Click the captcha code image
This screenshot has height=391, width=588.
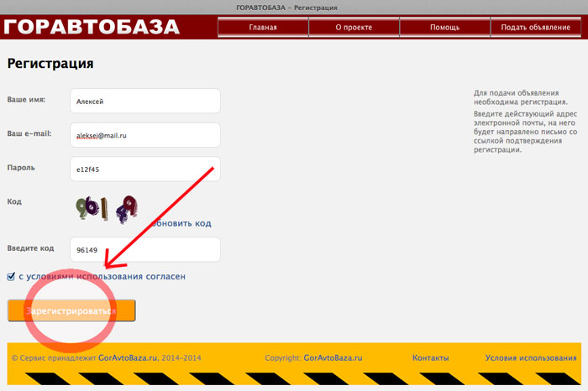coord(107,209)
